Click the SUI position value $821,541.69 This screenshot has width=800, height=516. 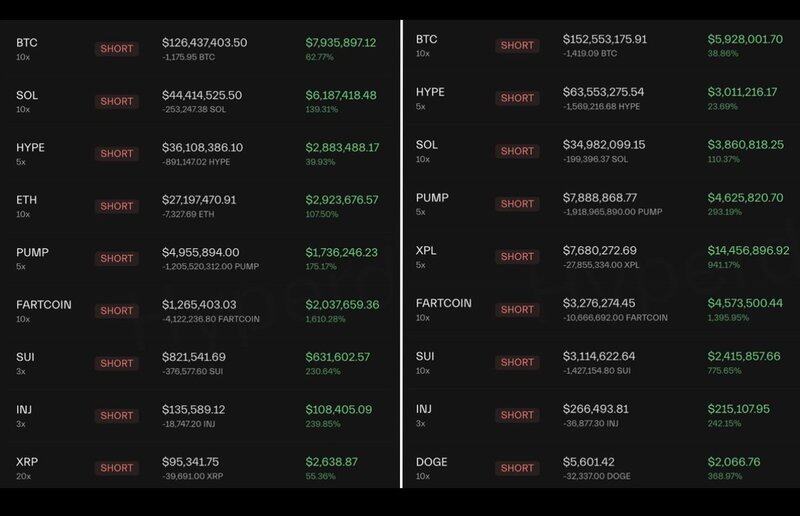(x=194, y=357)
